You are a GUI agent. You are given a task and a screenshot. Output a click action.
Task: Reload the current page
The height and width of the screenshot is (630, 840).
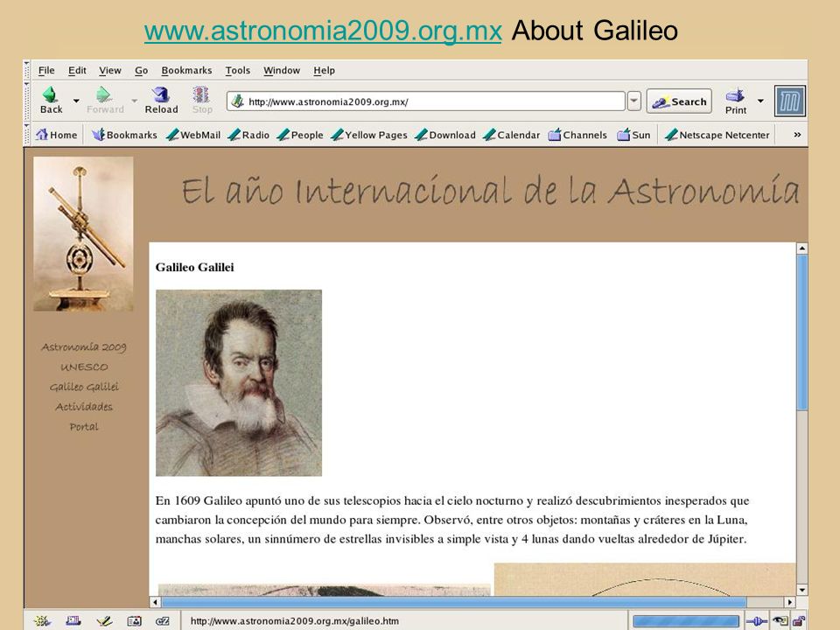[161, 100]
